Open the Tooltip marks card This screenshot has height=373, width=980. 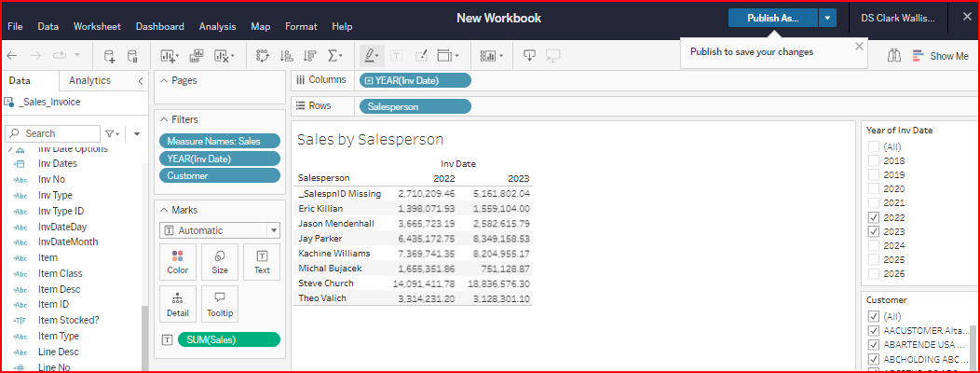pyautogui.click(x=220, y=305)
